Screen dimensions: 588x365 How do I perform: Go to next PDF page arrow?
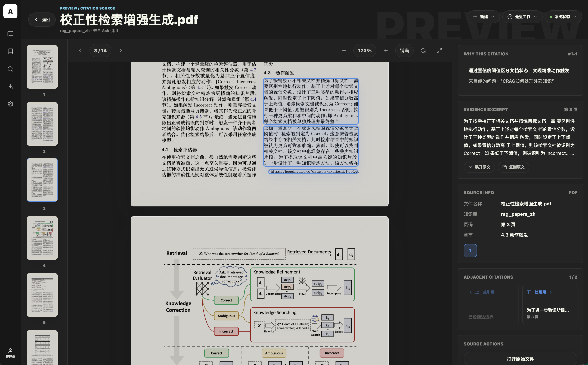coord(121,51)
